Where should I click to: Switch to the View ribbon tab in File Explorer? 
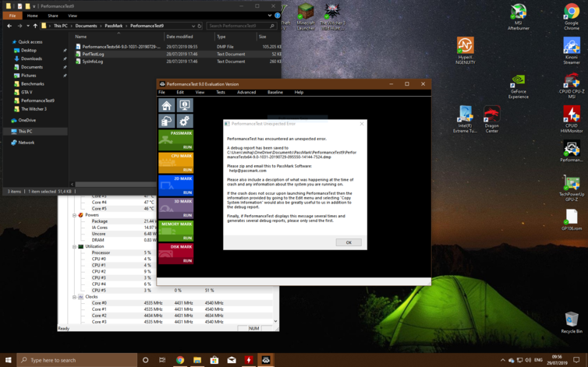73,16
